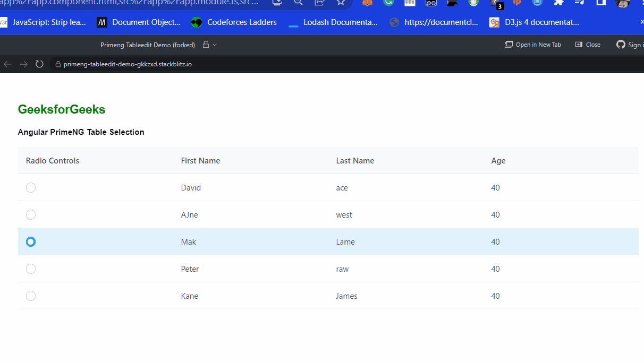Click the globe favicon of documentcl bookmark
644x363 pixels.
pos(394,22)
